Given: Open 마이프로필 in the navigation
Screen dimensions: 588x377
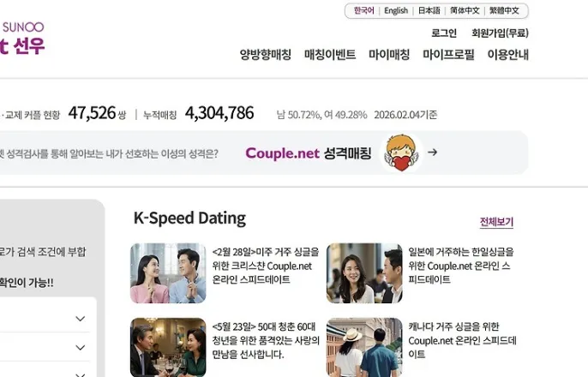Looking at the screenshot, I should (448, 55).
